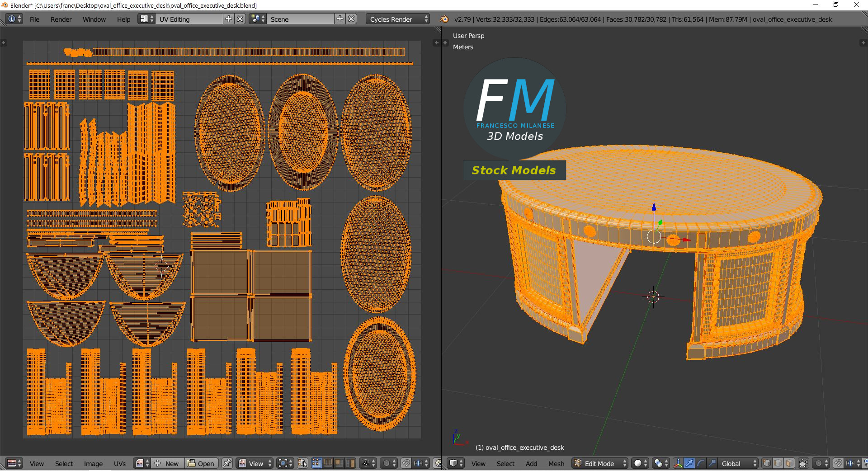Open the 3D pivot point selector
868x471 pixels.
click(660, 463)
